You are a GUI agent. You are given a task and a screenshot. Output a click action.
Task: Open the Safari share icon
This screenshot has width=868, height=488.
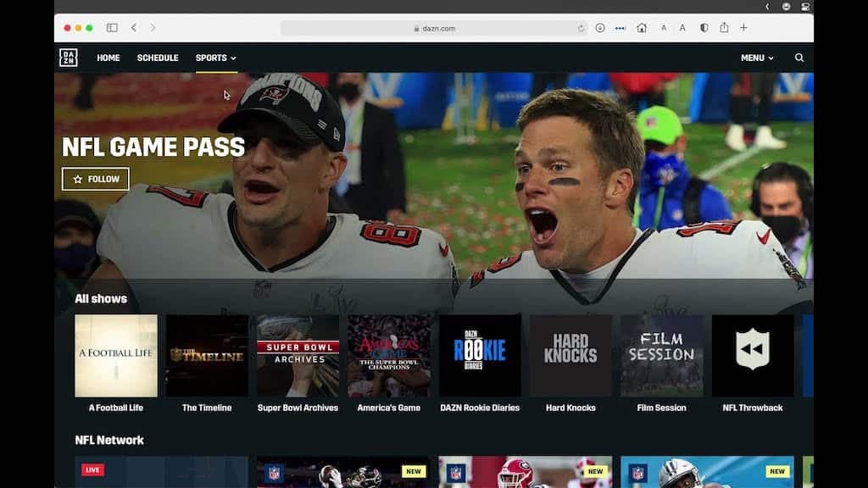[x=724, y=27]
